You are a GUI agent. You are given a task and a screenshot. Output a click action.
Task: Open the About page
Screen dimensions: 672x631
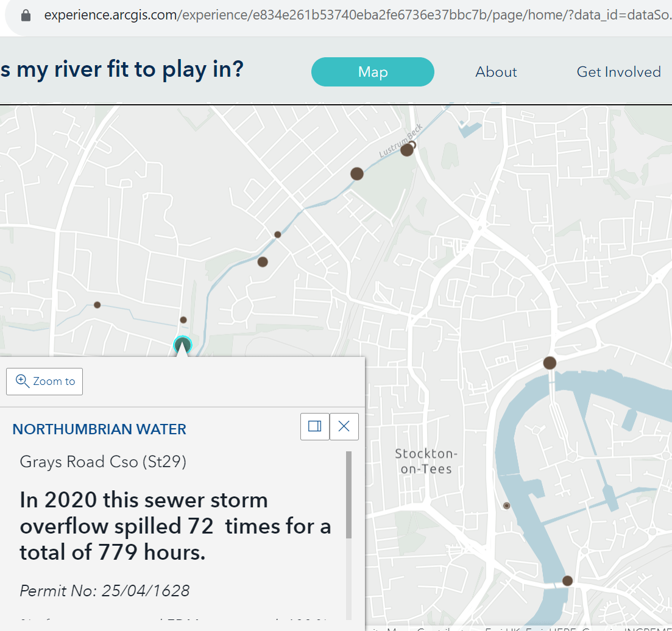tap(496, 72)
